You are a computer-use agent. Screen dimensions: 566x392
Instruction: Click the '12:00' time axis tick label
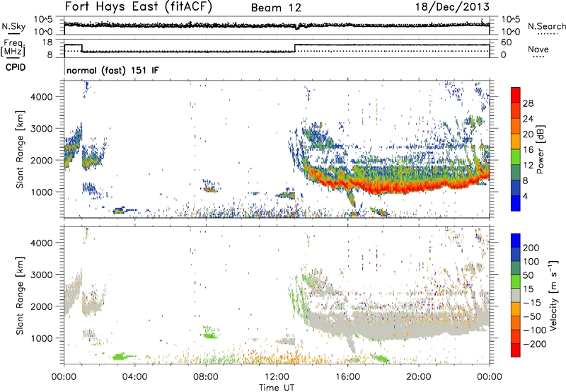(x=277, y=377)
